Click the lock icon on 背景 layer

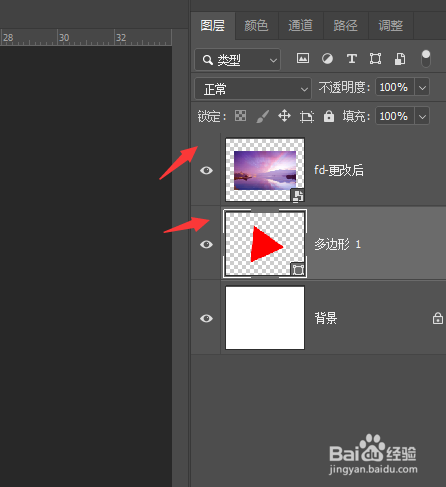(438, 318)
